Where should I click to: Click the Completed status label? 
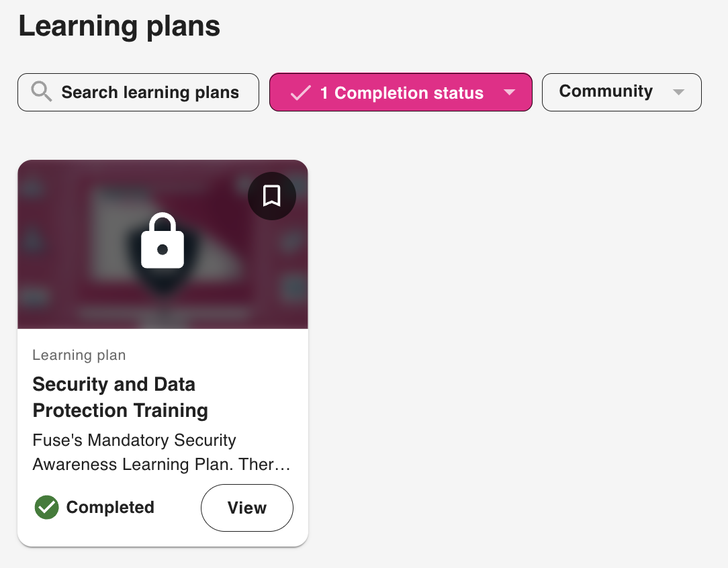click(x=110, y=508)
